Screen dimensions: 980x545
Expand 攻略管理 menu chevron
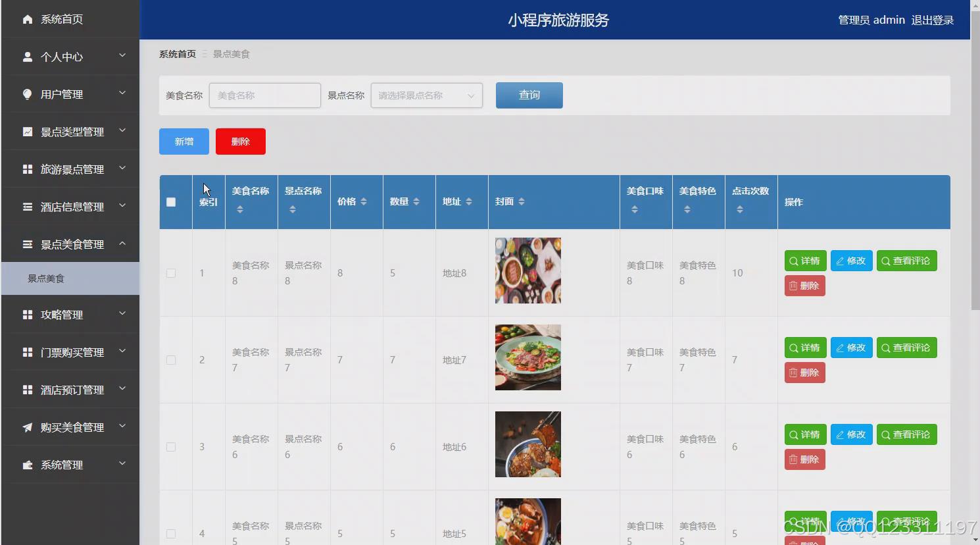click(x=122, y=314)
